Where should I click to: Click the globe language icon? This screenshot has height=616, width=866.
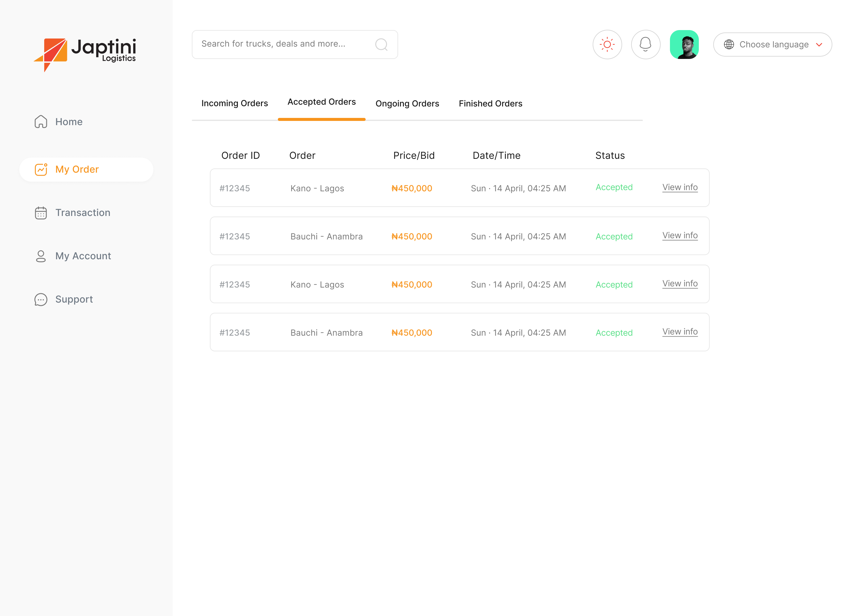[729, 45]
